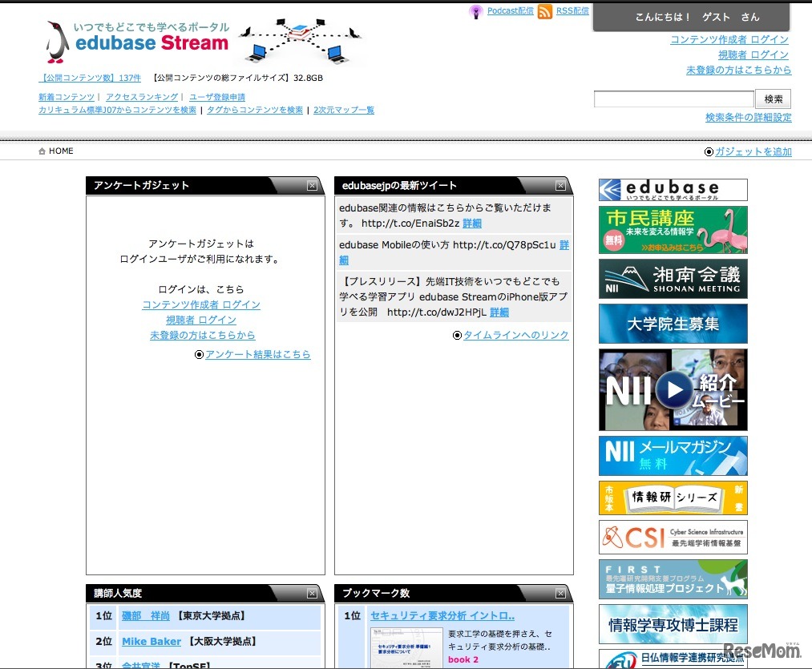Viewport: 812px width, 669px height.
Task: Click inside the search text field
Action: (673, 99)
